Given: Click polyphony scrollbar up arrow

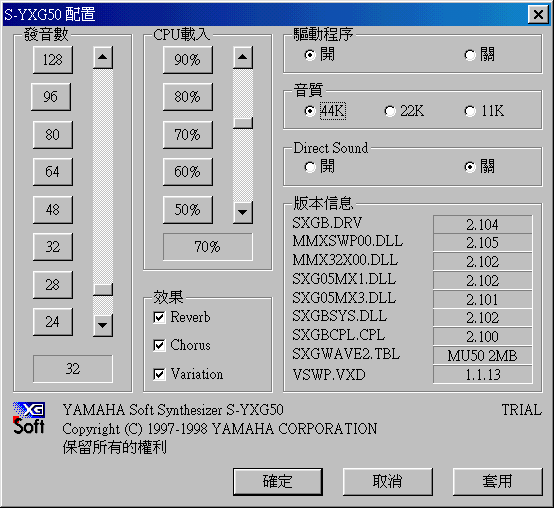Looking at the screenshot, I should click(x=103, y=57).
